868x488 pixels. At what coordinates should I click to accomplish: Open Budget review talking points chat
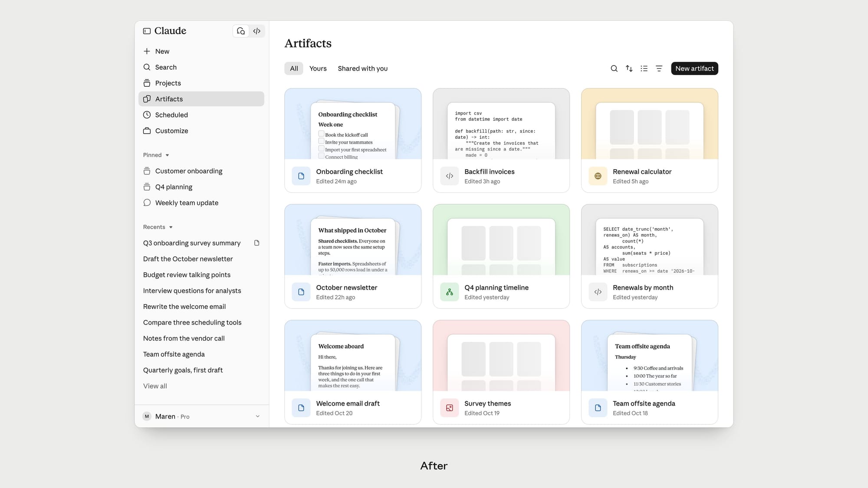(x=201, y=275)
